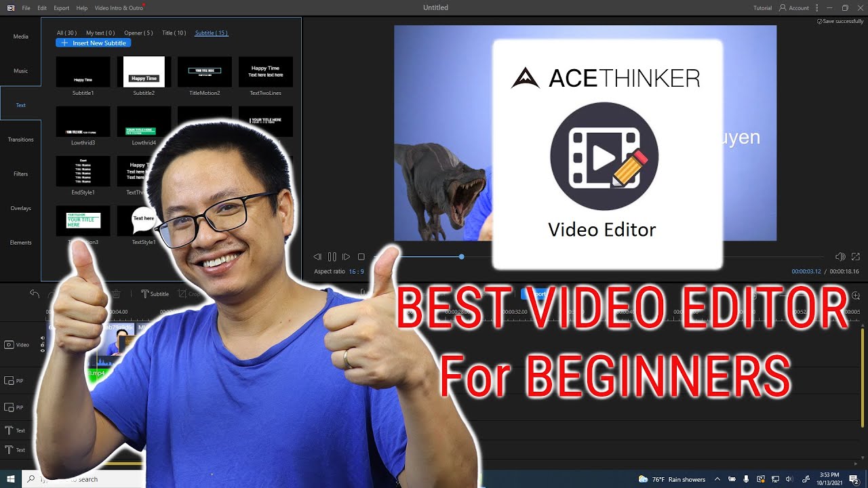Switch to the Music sidebar tab
868x488 pixels.
pos(20,70)
